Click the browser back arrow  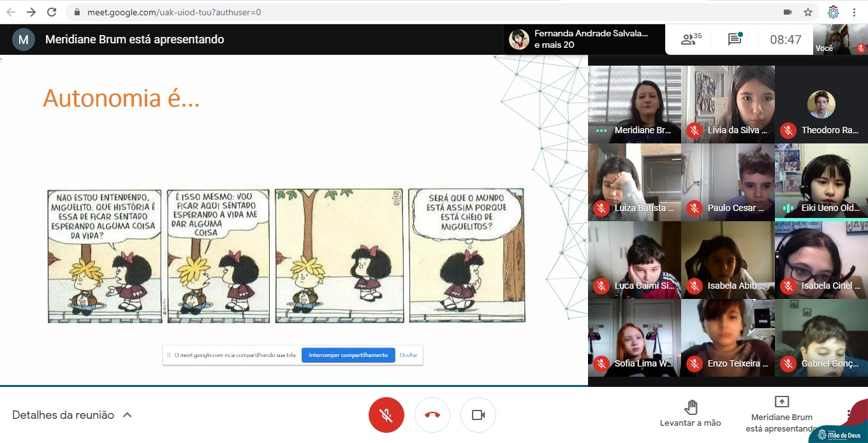tap(11, 12)
